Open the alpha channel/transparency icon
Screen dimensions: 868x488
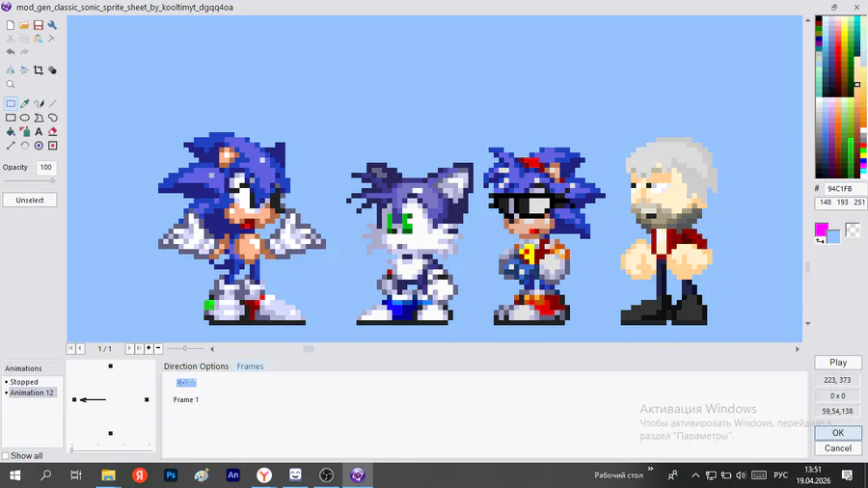(52, 70)
